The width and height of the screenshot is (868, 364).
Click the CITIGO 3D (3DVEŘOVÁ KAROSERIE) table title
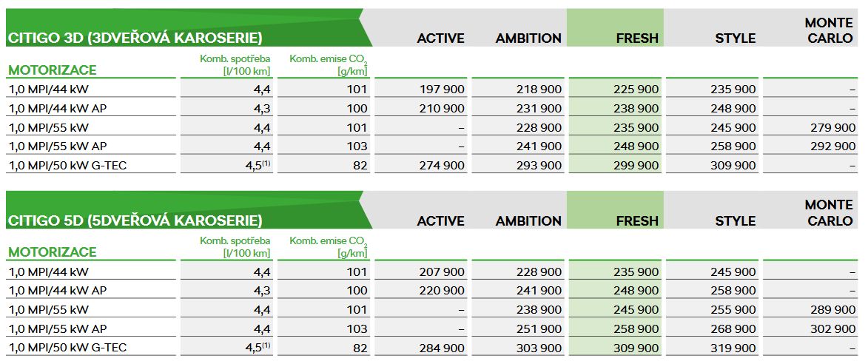(x=135, y=38)
